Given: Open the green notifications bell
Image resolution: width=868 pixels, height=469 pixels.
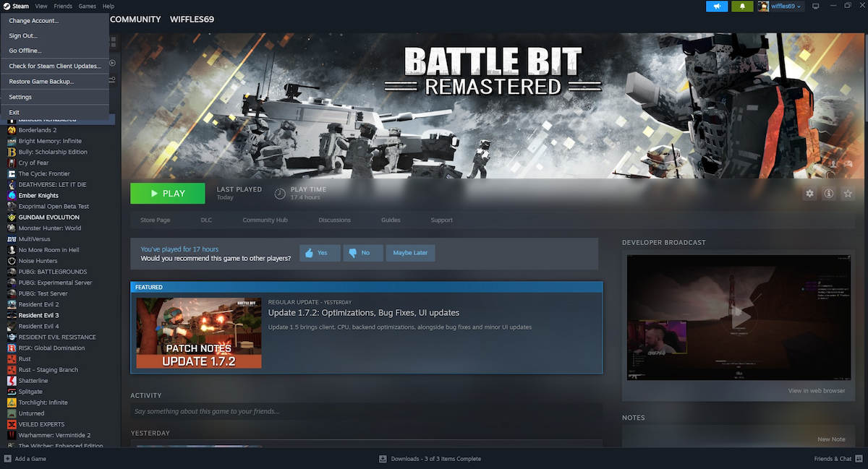Looking at the screenshot, I should tap(741, 7).
